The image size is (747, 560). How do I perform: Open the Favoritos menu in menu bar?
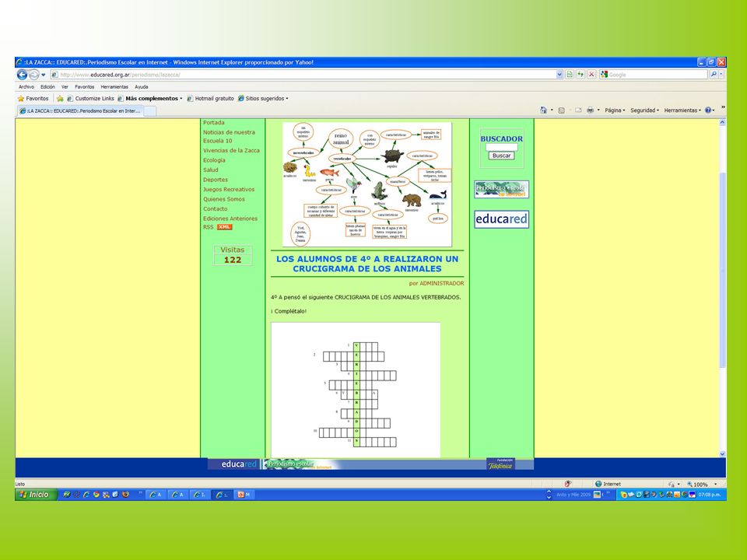click(x=84, y=87)
